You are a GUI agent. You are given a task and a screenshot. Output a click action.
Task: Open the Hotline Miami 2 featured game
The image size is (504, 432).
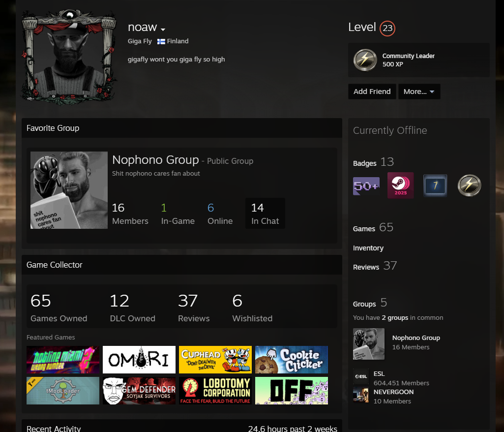pos(63,360)
